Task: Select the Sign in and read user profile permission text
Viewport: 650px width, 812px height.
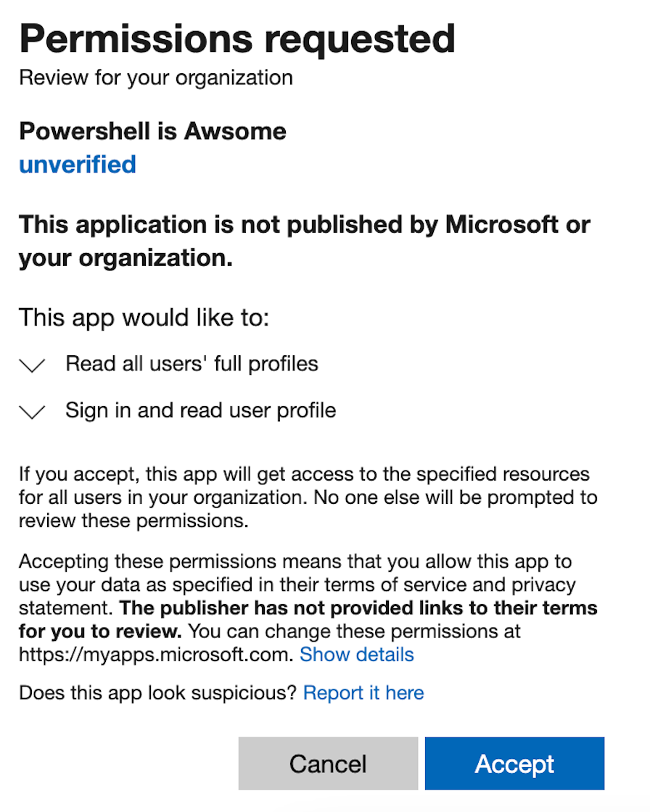Action: tap(200, 410)
